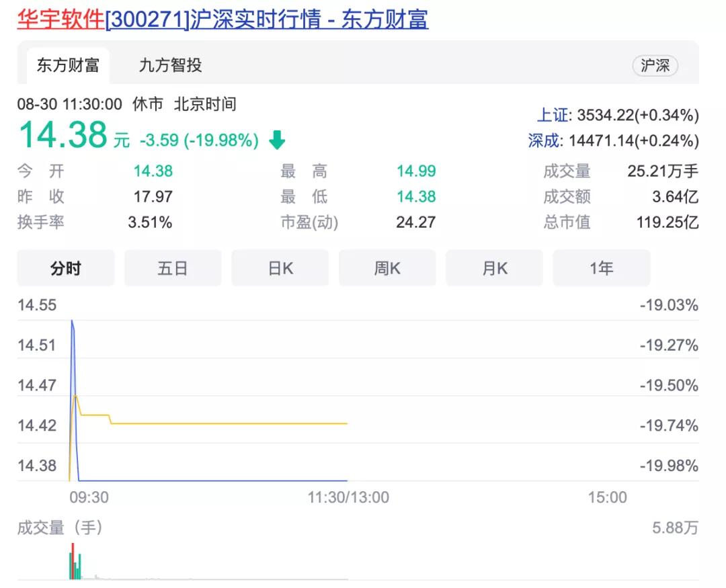Click the -19.74% percentage axis label
Viewport: 726px width, 588px height.
pyautogui.click(x=669, y=425)
